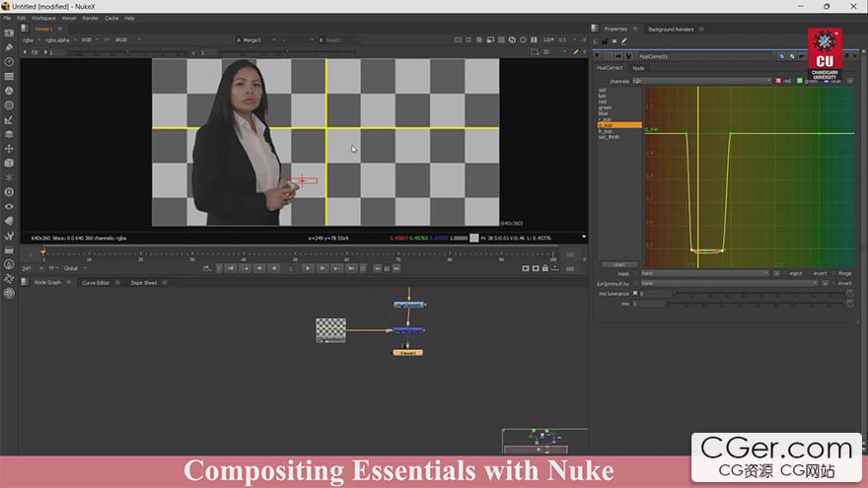Open the RGB display dropdown

pos(90,39)
